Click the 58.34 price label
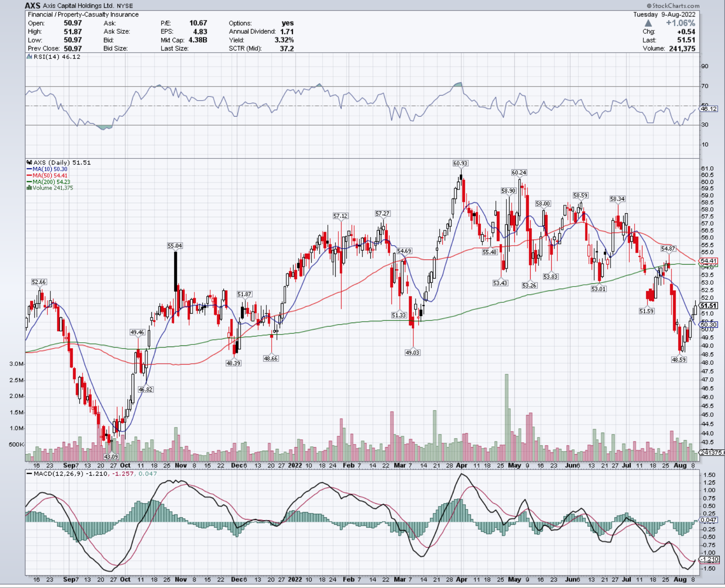 pyautogui.click(x=617, y=199)
